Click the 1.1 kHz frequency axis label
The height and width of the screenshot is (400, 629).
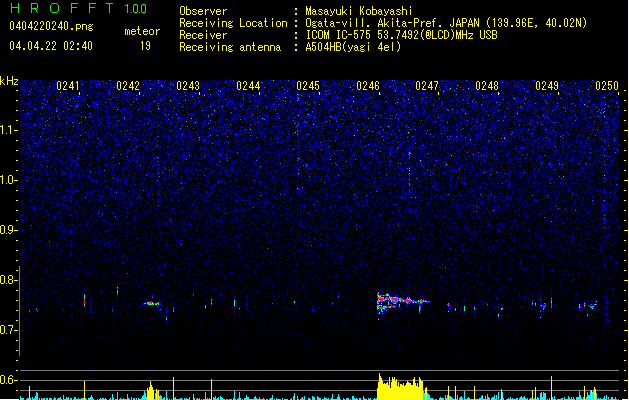coord(8,130)
